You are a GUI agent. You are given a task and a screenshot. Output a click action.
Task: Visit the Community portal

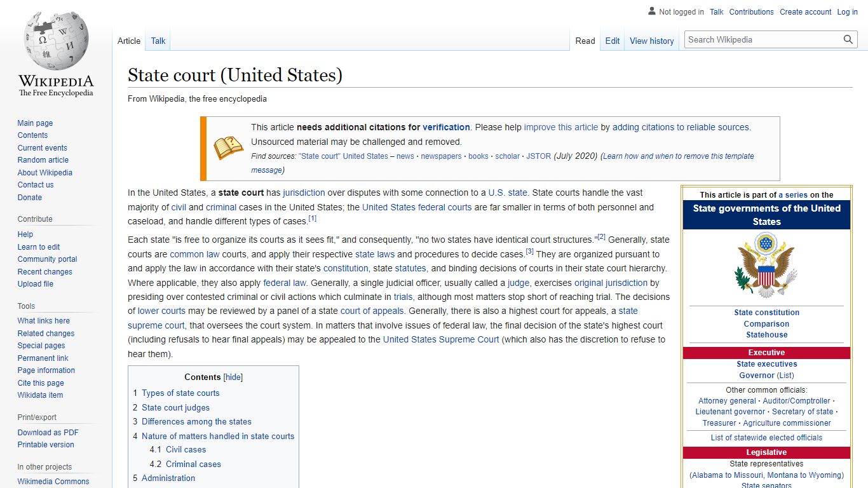pyautogui.click(x=48, y=259)
